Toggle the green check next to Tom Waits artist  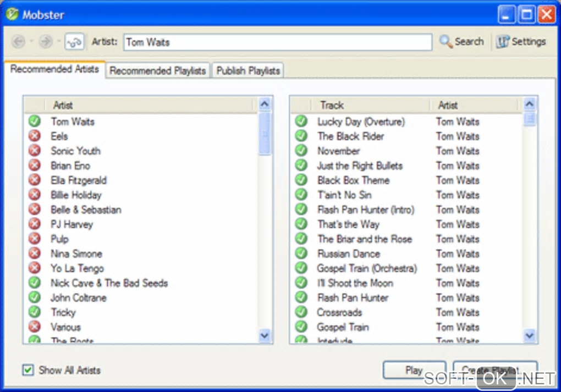(x=35, y=122)
